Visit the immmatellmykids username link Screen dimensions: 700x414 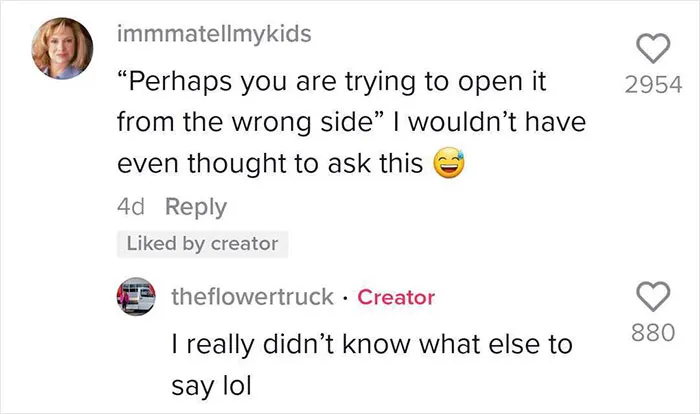pyautogui.click(x=214, y=34)
